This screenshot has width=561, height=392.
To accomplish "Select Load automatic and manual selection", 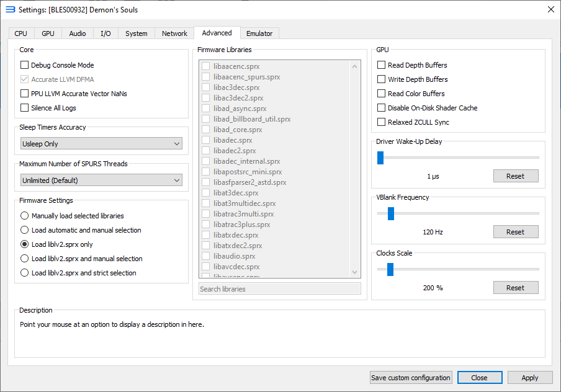I will 25,230.
